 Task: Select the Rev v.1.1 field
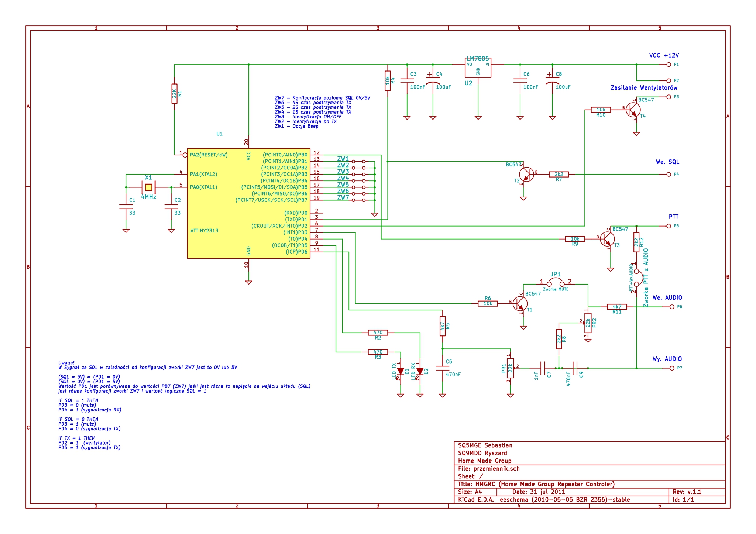click(687, 492)
